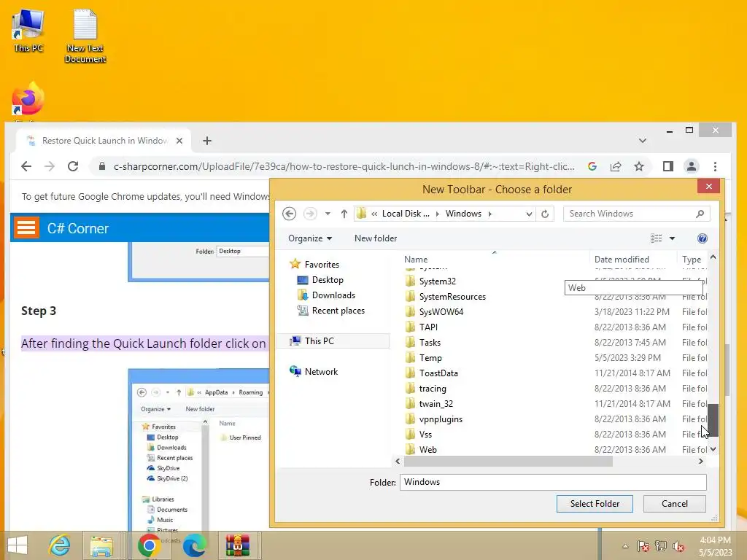Click the dialog's Back navigation arrow

(x=289, y=214)
